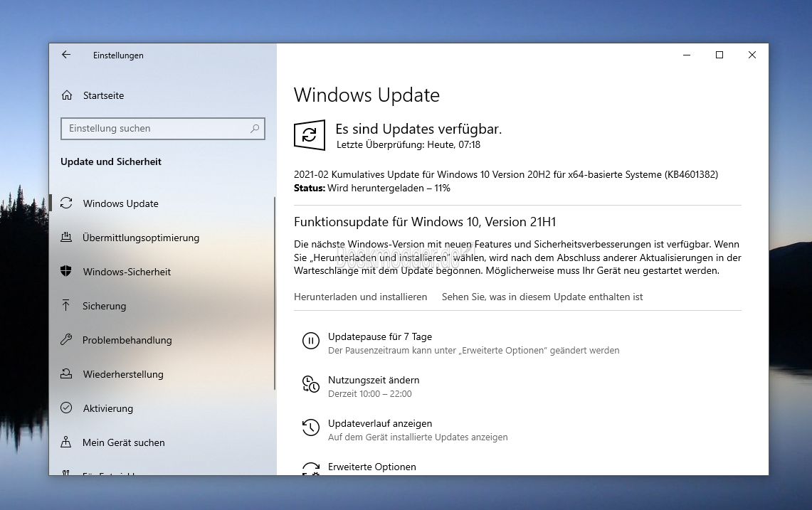The height and width of the screenshot is (510, 812).
Task: Open Wiederherstellung page
Action: 123,374
